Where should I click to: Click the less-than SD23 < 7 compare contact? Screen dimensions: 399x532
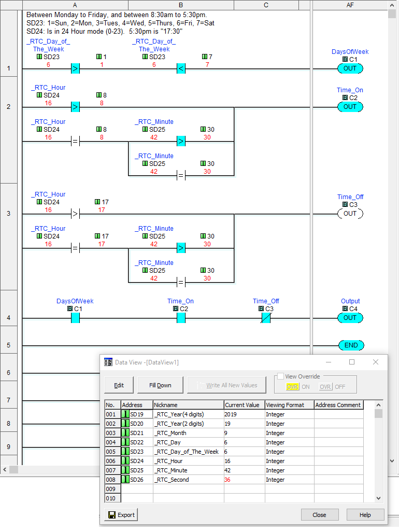(181, 68)
